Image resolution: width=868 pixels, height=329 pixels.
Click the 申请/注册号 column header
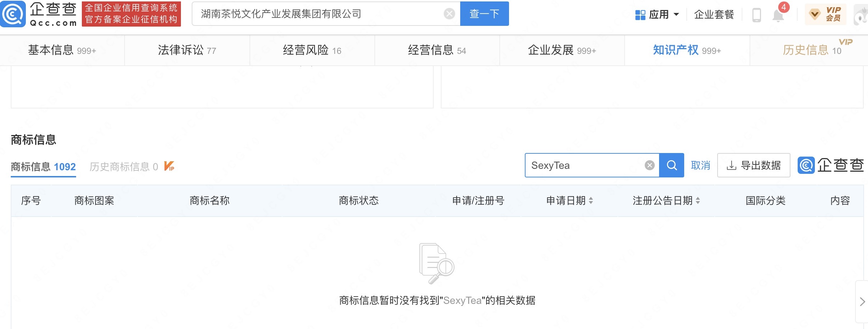[478, 200]
